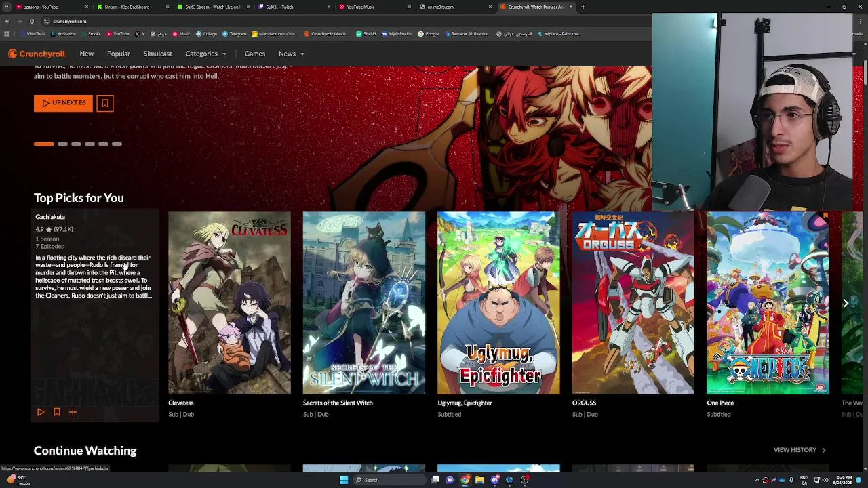Click the Gachiakuta rating 4.9 (97.1K)
Viewport: 868px width, 488px height.
click(54, 230)
